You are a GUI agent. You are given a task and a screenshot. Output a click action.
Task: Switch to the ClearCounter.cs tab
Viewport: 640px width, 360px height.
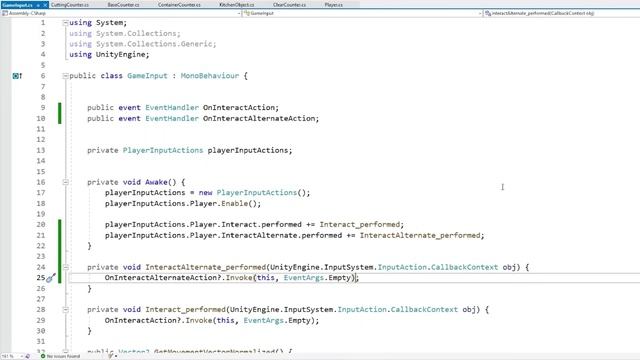click(289, 5)
